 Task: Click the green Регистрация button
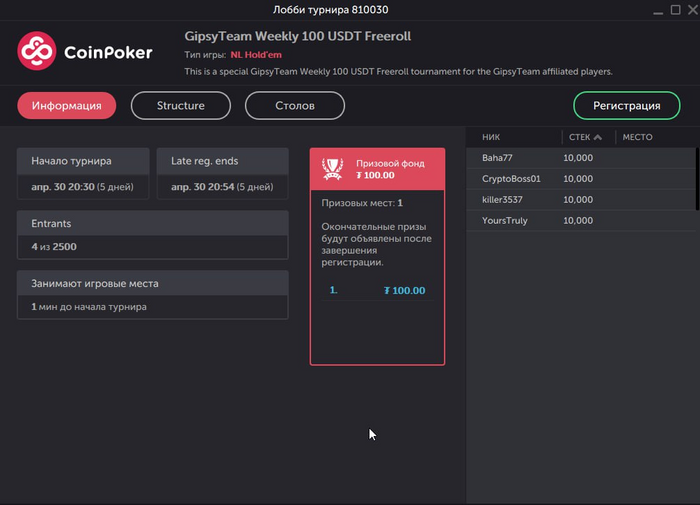626,106
